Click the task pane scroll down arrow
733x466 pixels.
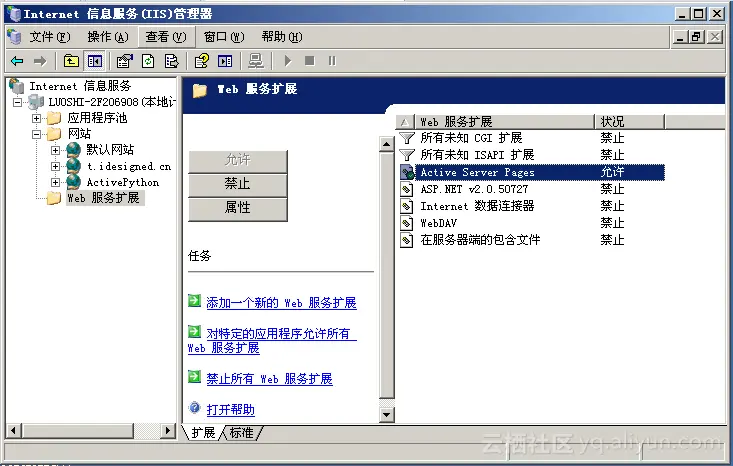386,414
